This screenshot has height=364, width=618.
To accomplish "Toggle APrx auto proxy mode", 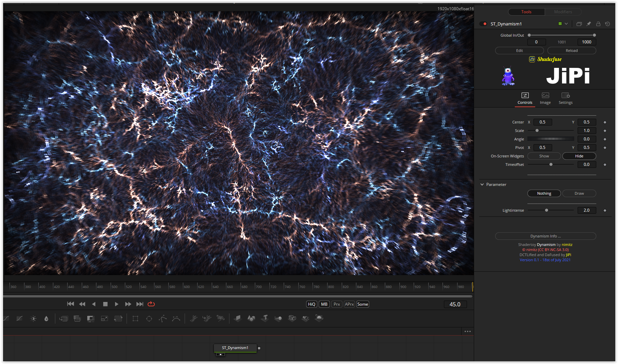I will [349, 304].
